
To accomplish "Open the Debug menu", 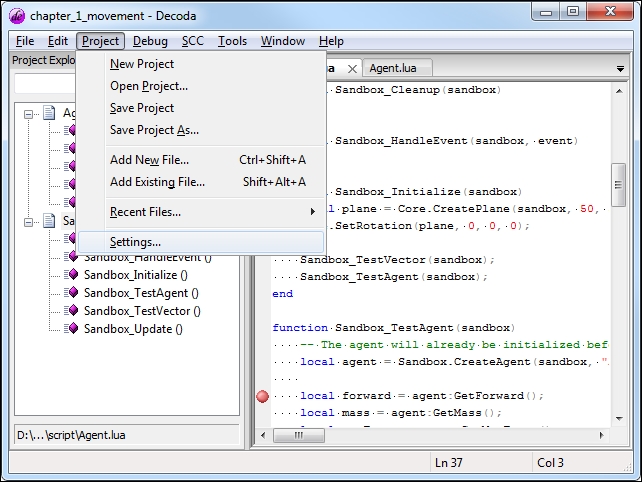I will pos(150,41).
